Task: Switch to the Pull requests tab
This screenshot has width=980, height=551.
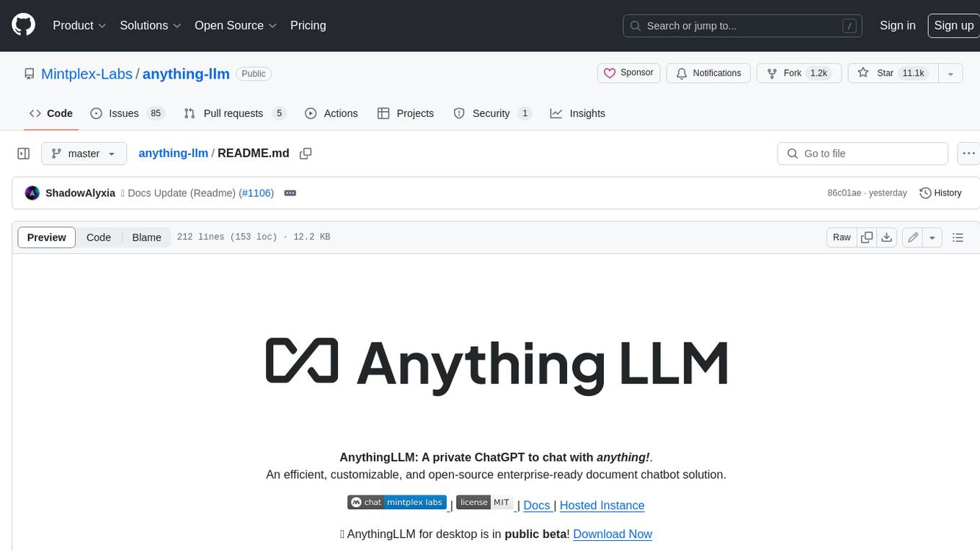Action: pyautogui.click(x=235, y=113)
